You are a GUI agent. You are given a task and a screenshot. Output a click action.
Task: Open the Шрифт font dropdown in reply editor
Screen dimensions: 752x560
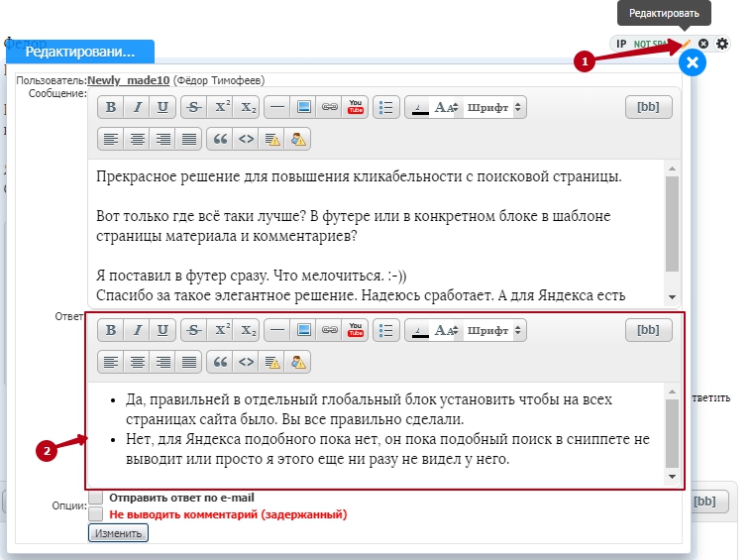tap(495, 330)
